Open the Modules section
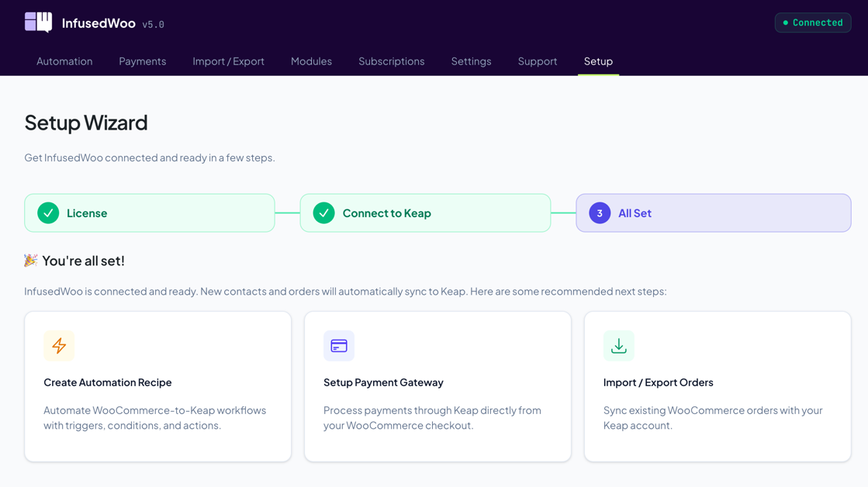The height and width of the screenshot is (487, 868). click(311, 61)
